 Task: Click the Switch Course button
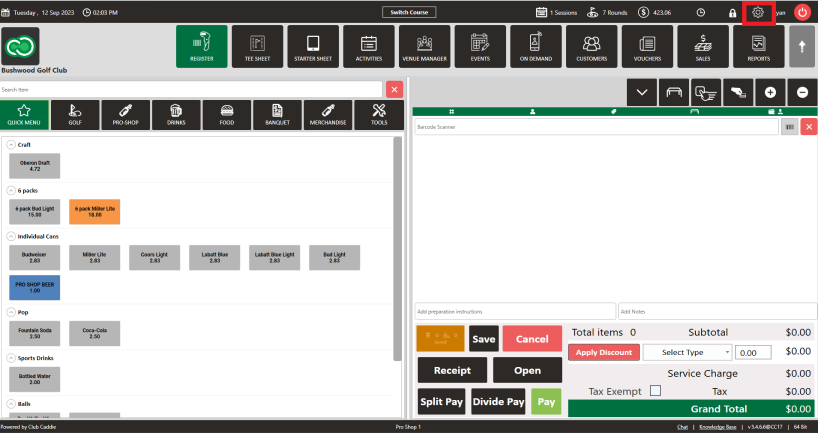pyautogui.click(x=409, y=12)
